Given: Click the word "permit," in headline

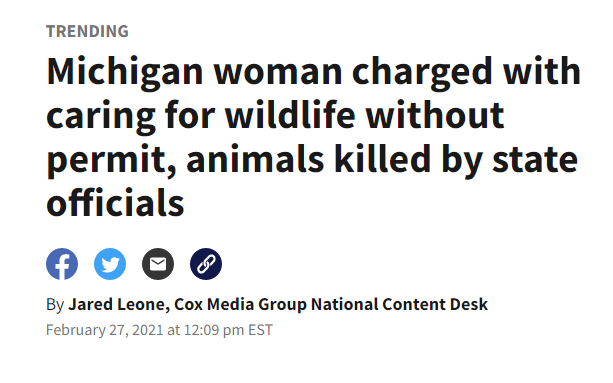Looking at the screenshot, I should pyautogui.click(x=111, y=160).
